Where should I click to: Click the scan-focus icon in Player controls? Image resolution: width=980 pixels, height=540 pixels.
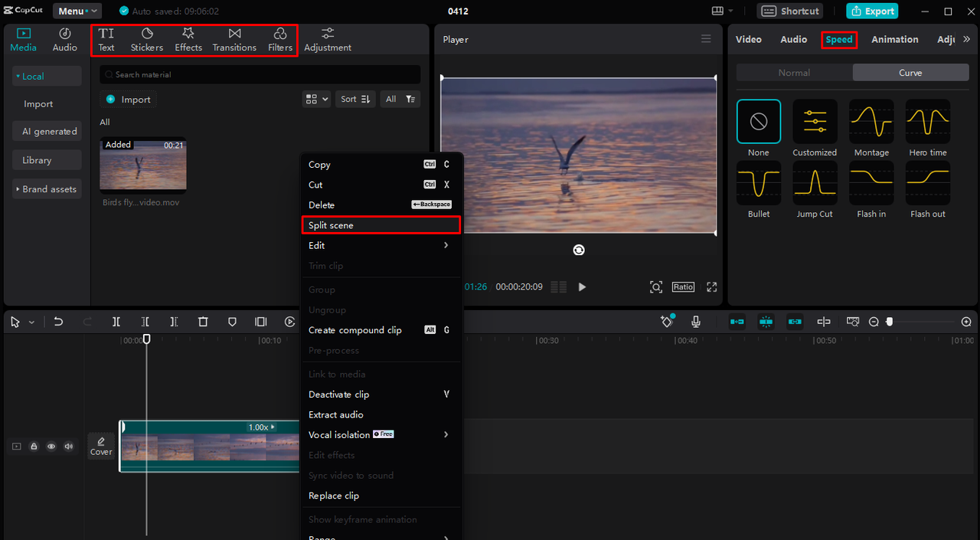click(656, 287)
